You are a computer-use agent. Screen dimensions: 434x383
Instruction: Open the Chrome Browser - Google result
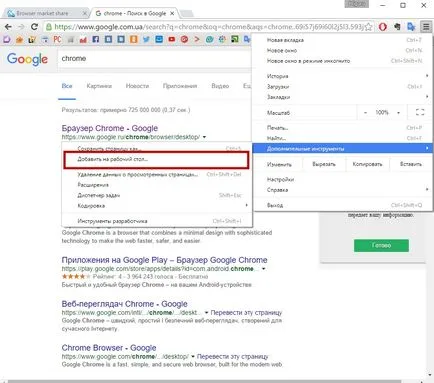point(109,348)
